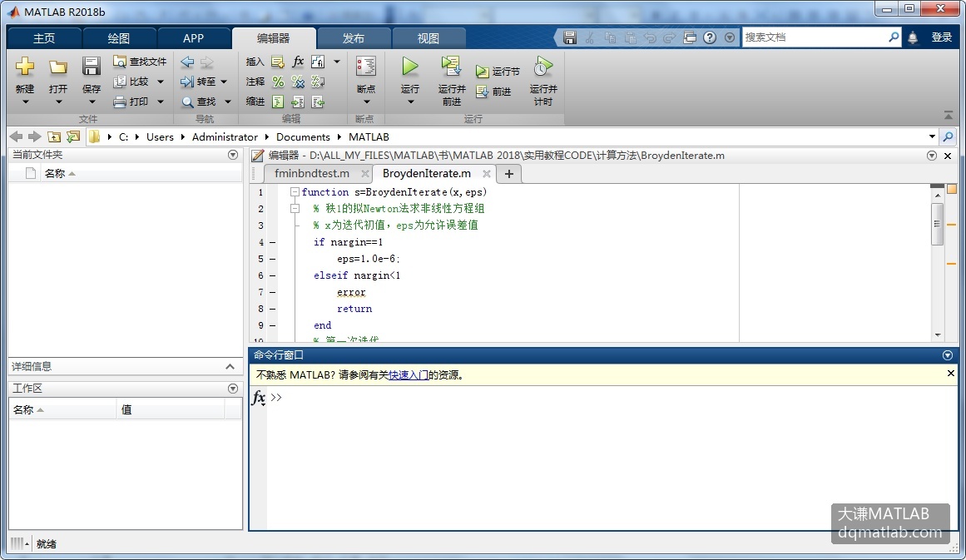966x560 pixels.
Task: Click the 快速入门 link
Action: [408, 374]
